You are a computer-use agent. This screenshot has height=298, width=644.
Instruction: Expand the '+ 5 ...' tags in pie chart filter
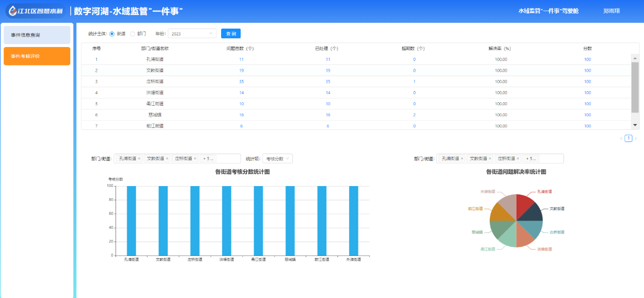coord(531,158)
